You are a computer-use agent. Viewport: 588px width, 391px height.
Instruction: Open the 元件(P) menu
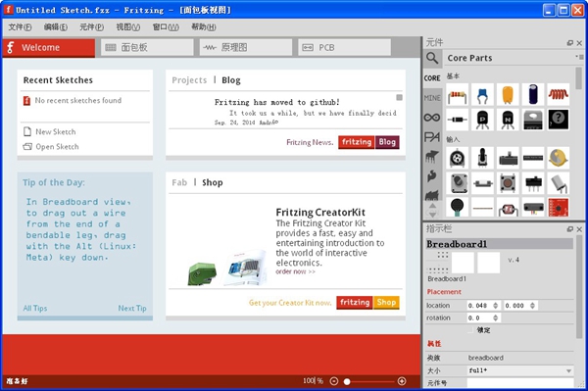tap(91, 27)
